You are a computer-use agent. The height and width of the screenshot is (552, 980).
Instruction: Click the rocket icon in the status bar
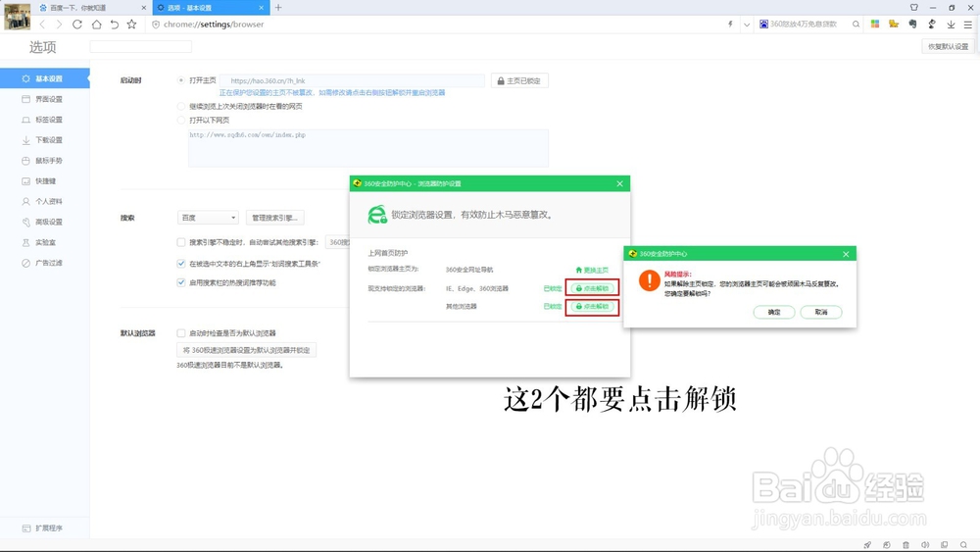[x=867, y=545]
